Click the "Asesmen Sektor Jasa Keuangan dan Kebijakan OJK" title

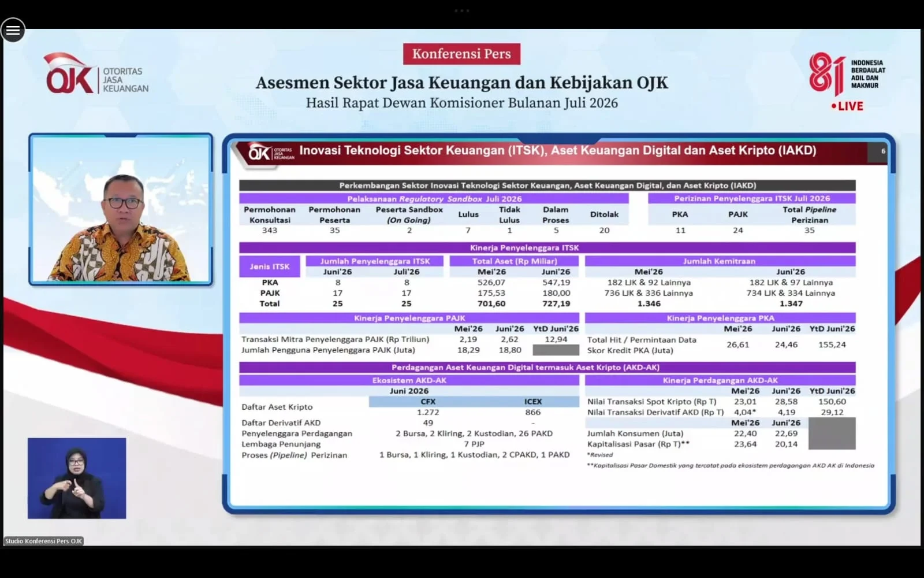462,83
